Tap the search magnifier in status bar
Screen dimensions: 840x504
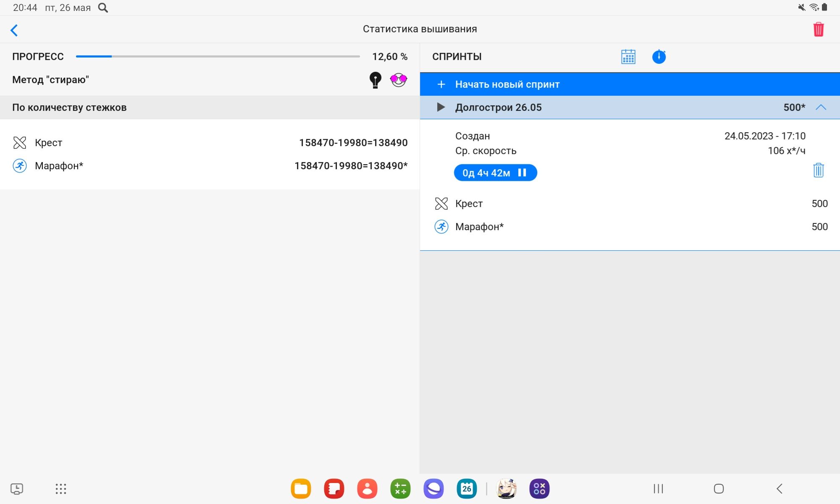coord(103,8)
